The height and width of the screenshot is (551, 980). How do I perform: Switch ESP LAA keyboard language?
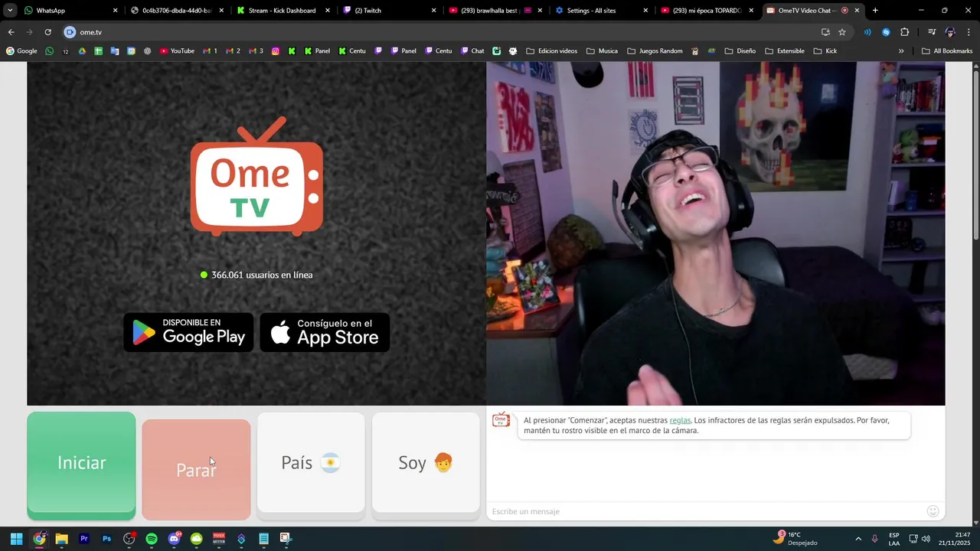point(894,539)
